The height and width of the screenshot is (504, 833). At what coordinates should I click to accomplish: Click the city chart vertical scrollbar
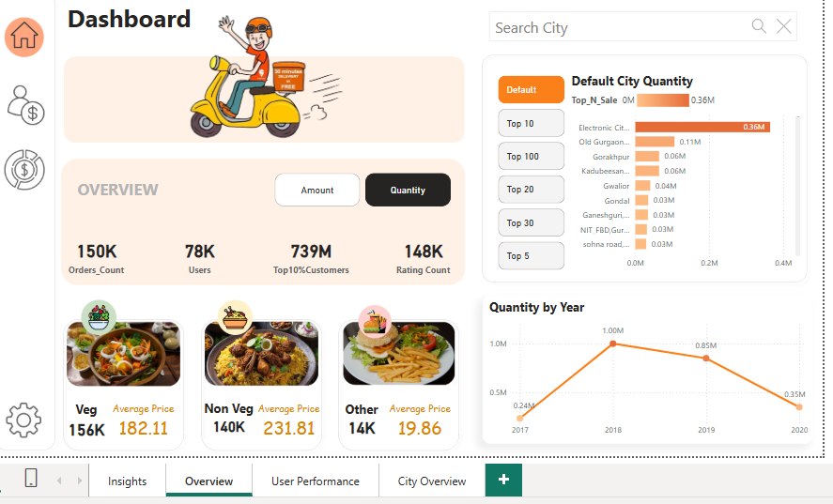pyautogui.click(x=797, y=186)
